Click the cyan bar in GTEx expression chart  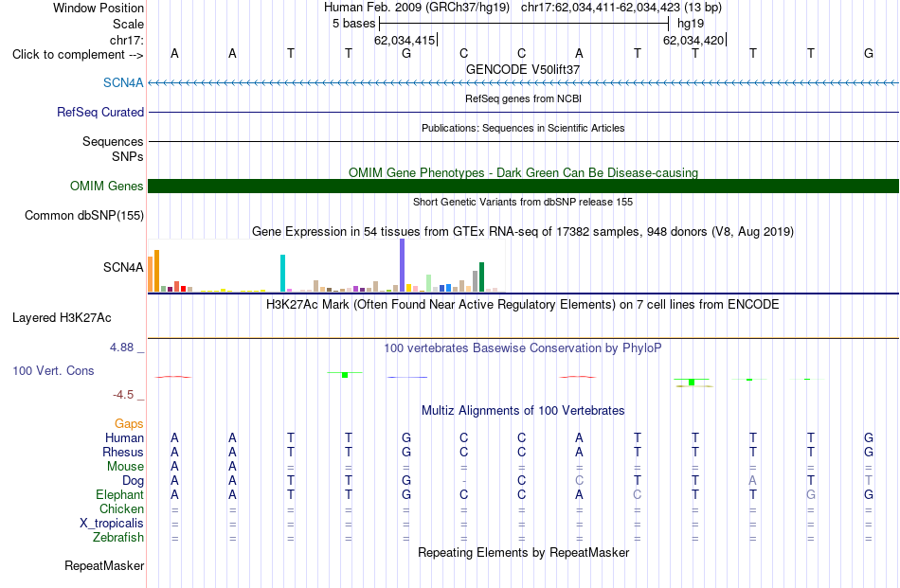[282, 273]
